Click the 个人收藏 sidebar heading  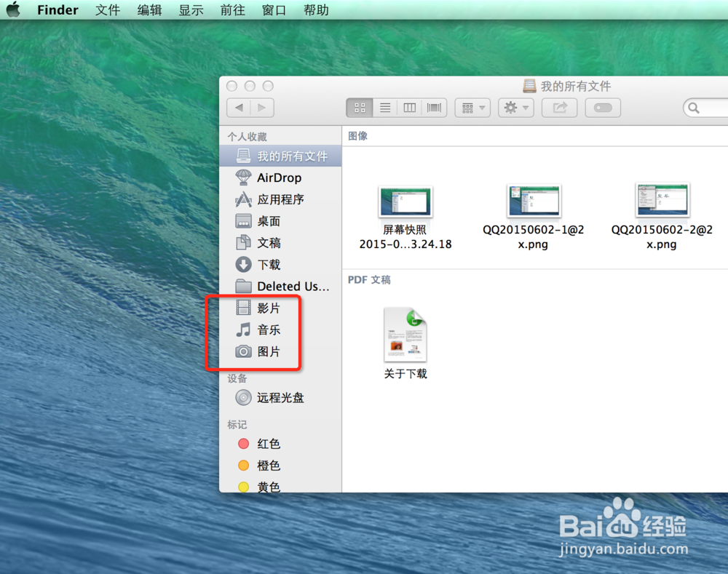tap(247, 137)
